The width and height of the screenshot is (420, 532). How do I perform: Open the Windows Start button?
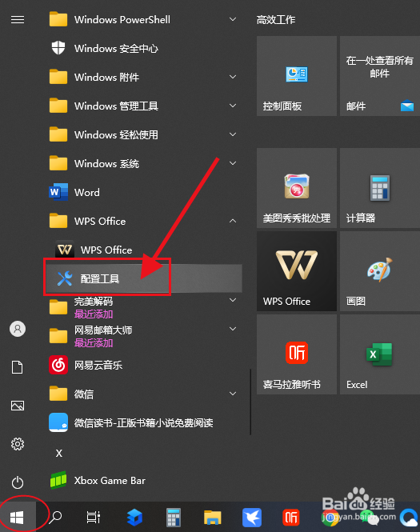17,517
